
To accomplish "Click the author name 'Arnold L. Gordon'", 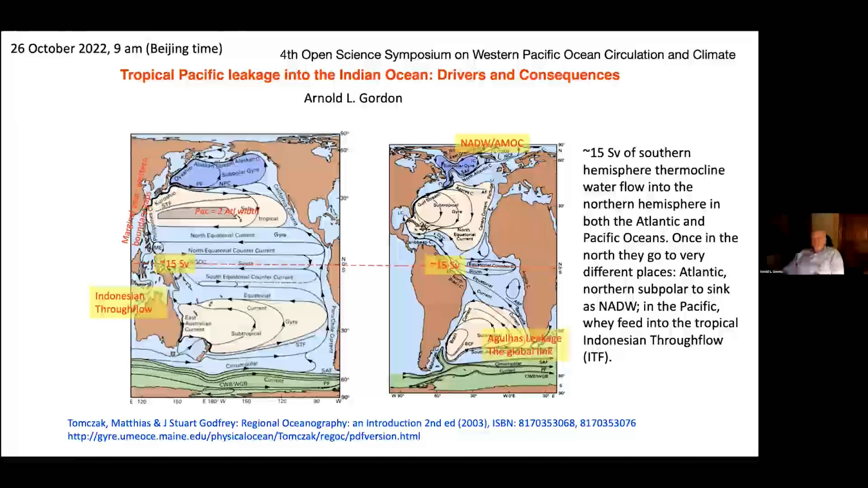I will [353, 98].
